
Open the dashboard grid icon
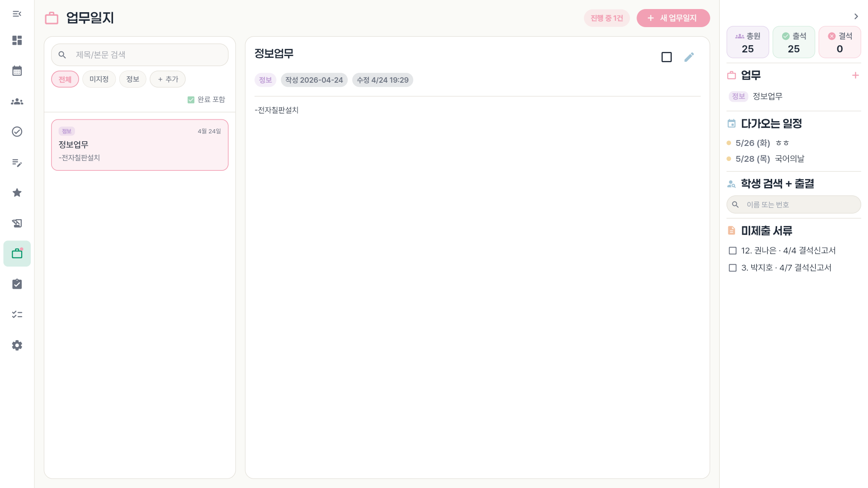[17, 40]
